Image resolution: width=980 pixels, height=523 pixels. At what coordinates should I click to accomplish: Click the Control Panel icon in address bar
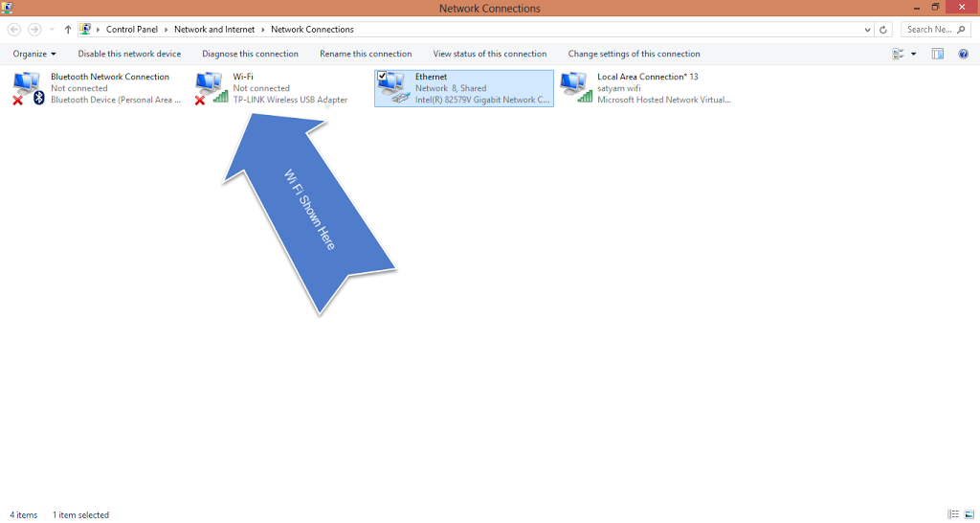(85, 29)
